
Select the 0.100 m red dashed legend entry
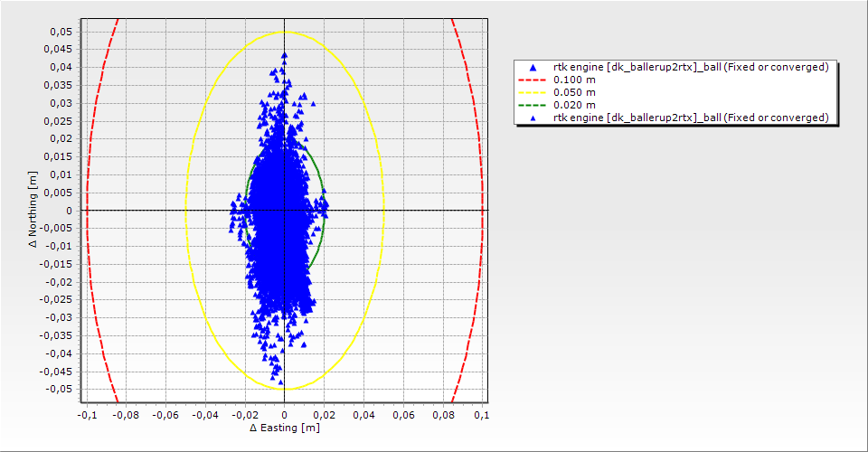pyautogui.click(x=557, y=80)
